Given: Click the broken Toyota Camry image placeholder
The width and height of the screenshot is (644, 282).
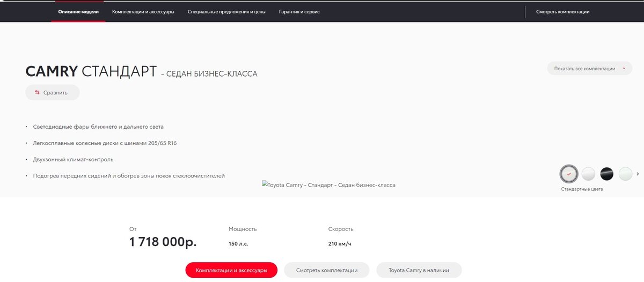Looking at the screenshot, I should tap(328, 185).
